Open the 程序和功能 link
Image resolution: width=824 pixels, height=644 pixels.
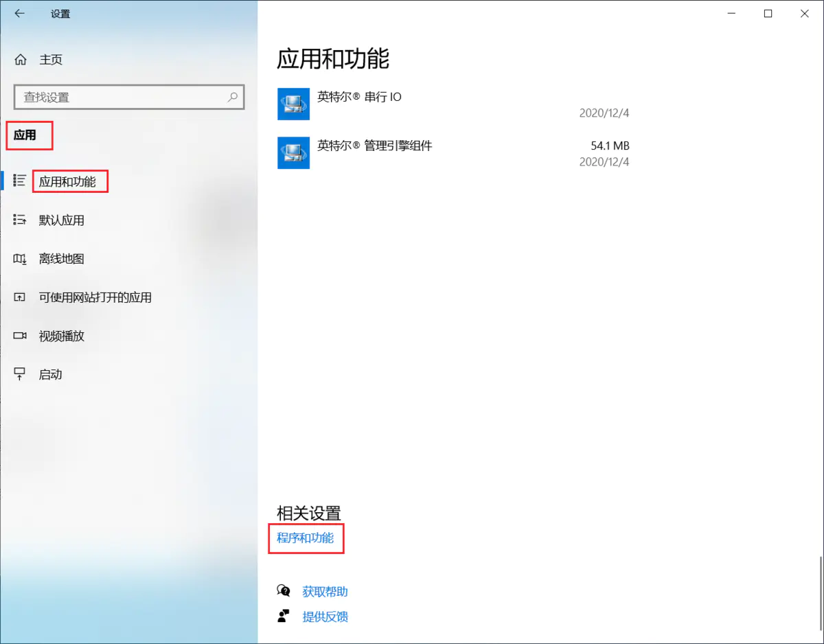[306, 538]
